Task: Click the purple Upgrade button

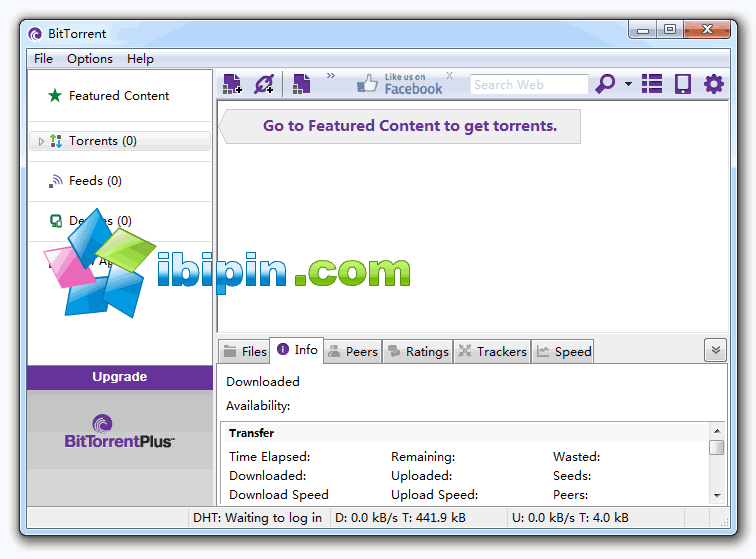Action: (x=120, y=377)
